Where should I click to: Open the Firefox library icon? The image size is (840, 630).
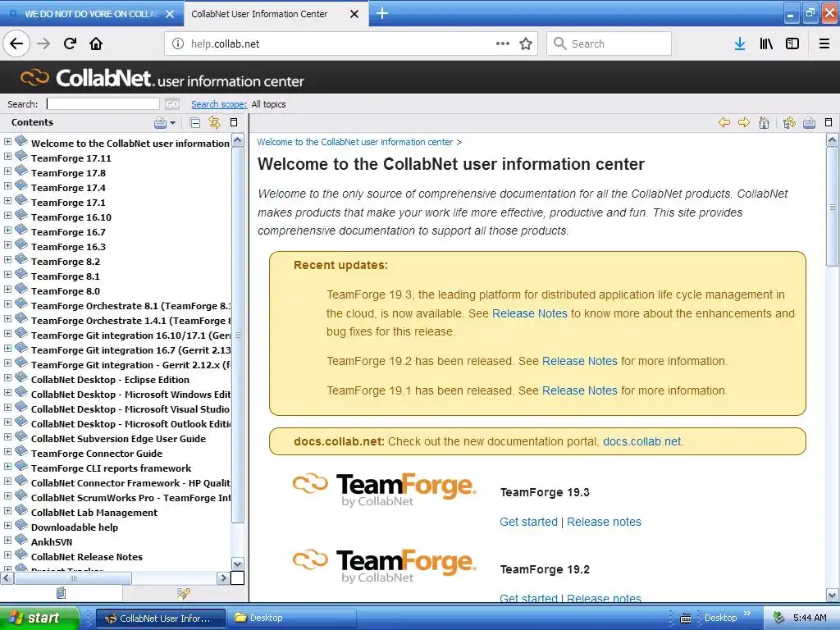pyautogui.click(x=766, y=44)
